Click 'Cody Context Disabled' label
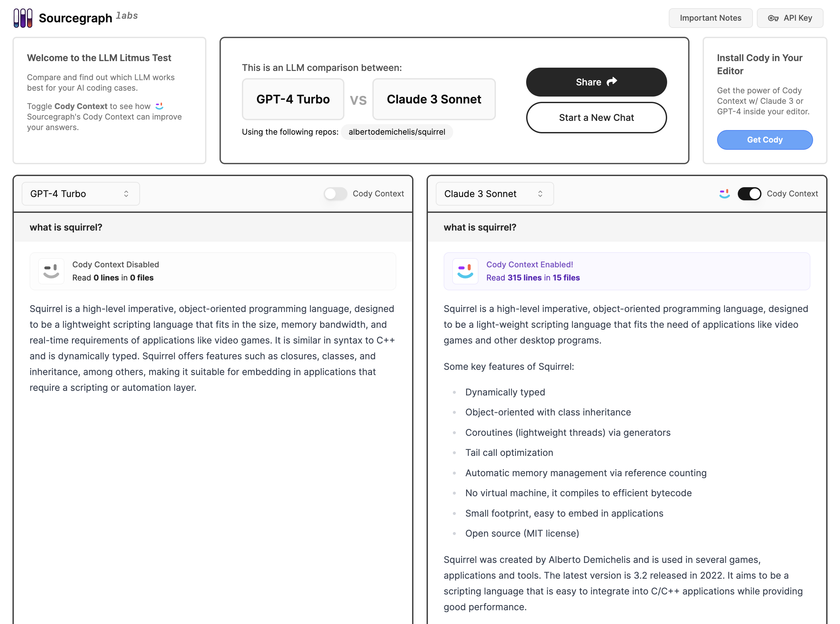This screenshot has height=624, width=840. [x=116, y=264]
